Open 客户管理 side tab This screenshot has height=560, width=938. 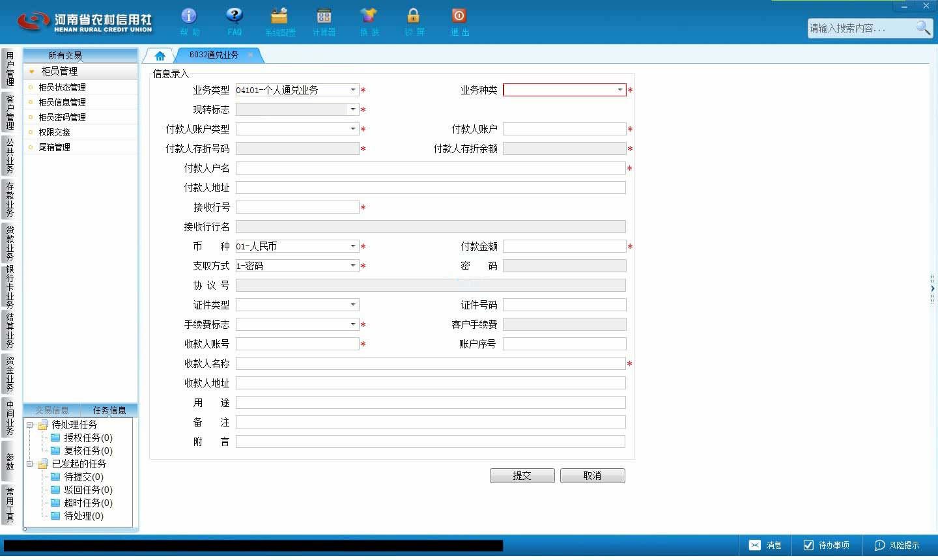click(9, 112)
